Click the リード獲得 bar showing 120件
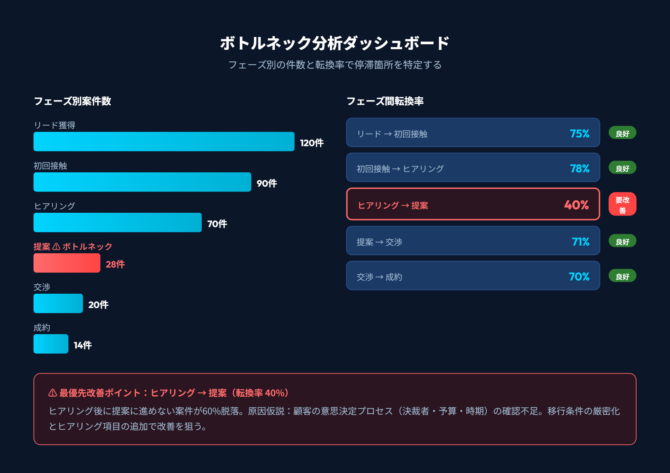The image size is (670, 473). point(164,142)
